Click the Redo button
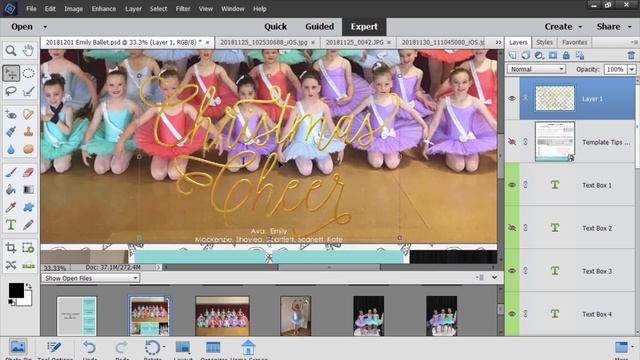 (122, 350)
